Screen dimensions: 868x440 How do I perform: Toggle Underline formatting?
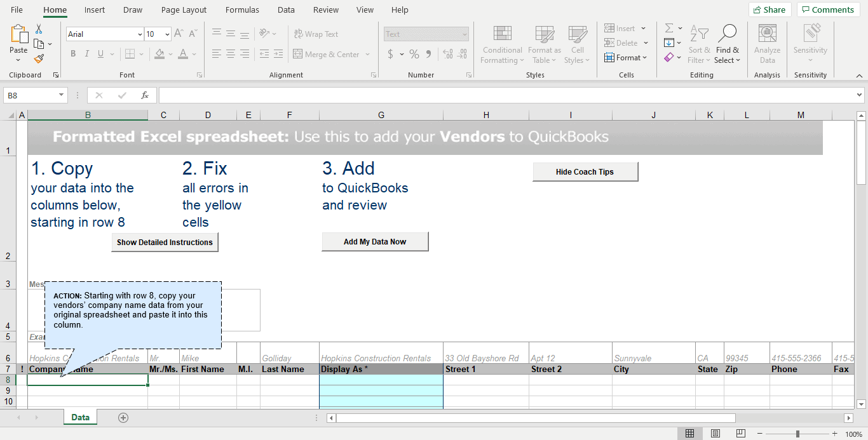(x=101, y=54)
